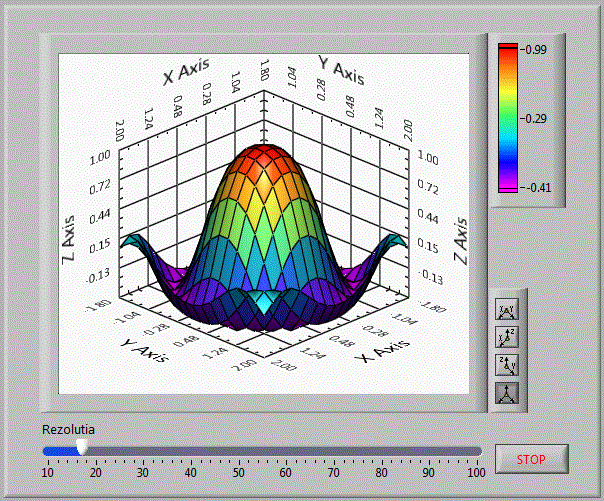The image size is (604, 501).
Task: Select the -0.41 marker on color ramp
Action: [535, 187]
